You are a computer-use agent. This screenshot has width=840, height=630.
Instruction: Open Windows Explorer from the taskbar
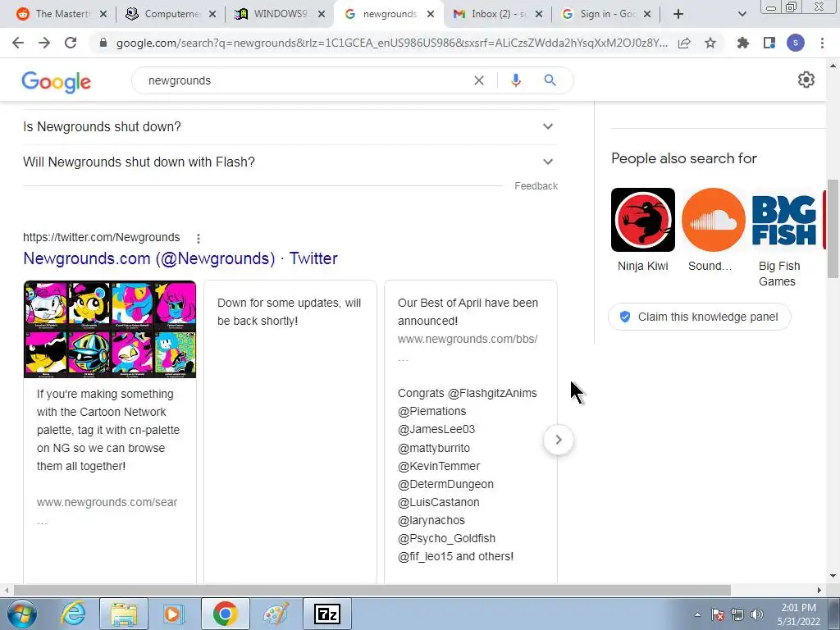[124, 614]
